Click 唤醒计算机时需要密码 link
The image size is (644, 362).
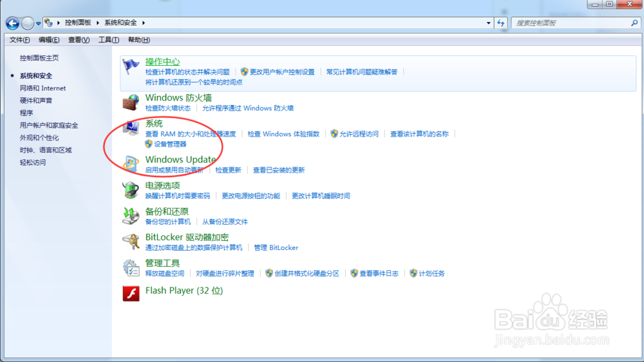(x=178, y=196)
